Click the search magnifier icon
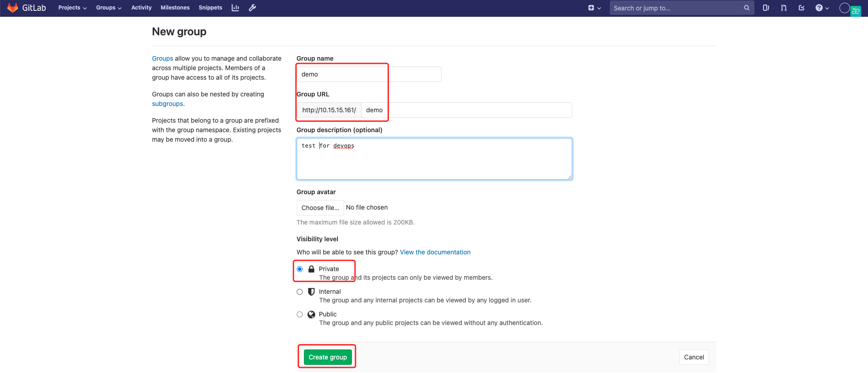 pos(747,8)
